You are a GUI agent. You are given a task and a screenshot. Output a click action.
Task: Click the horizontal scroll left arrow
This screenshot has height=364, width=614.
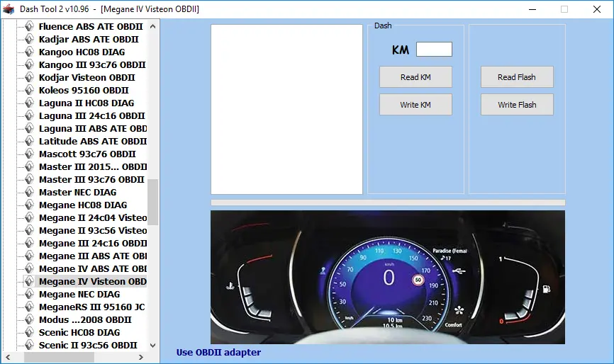(8, 357)
